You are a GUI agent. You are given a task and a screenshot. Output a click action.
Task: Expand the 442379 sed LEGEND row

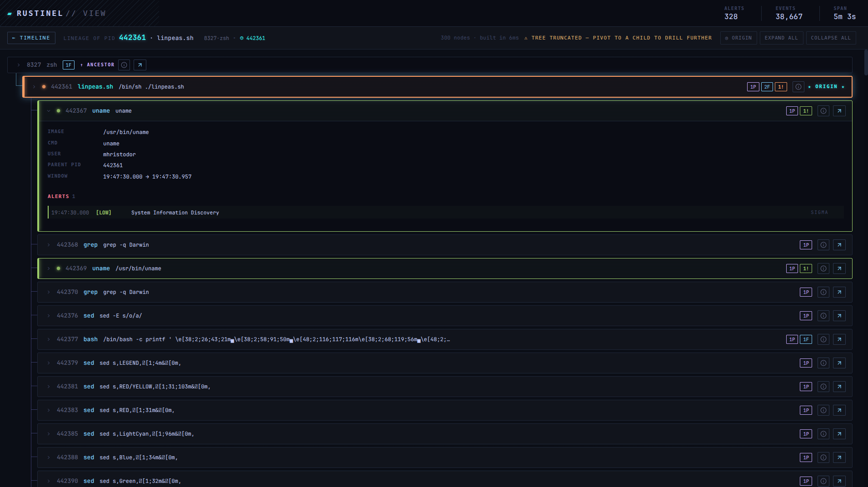coord(49,363)
